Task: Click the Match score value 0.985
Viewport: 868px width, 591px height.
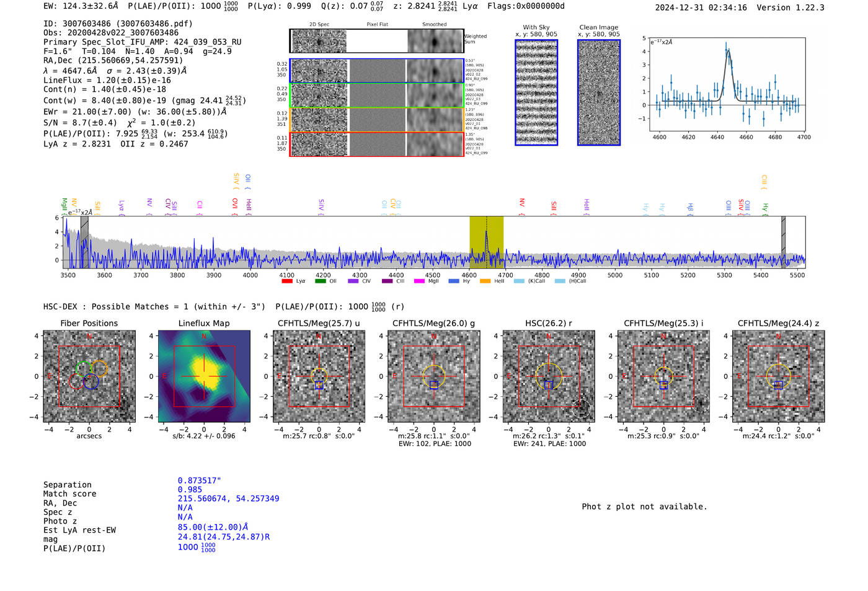Action: pyautogui.click(x=190, y=490)
